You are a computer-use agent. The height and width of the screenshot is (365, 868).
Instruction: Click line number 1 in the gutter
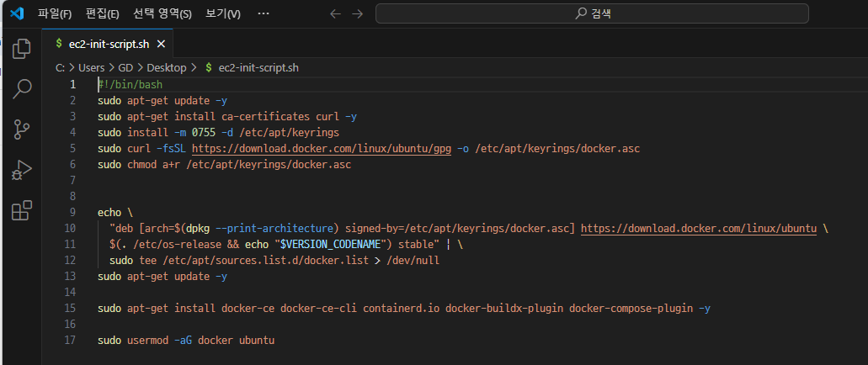tap(72, 85)
